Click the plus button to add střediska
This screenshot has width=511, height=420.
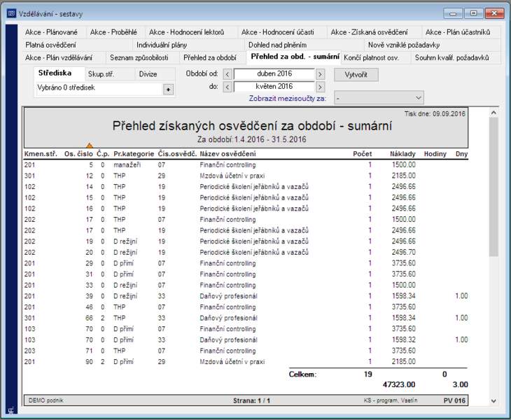[168, 90]
